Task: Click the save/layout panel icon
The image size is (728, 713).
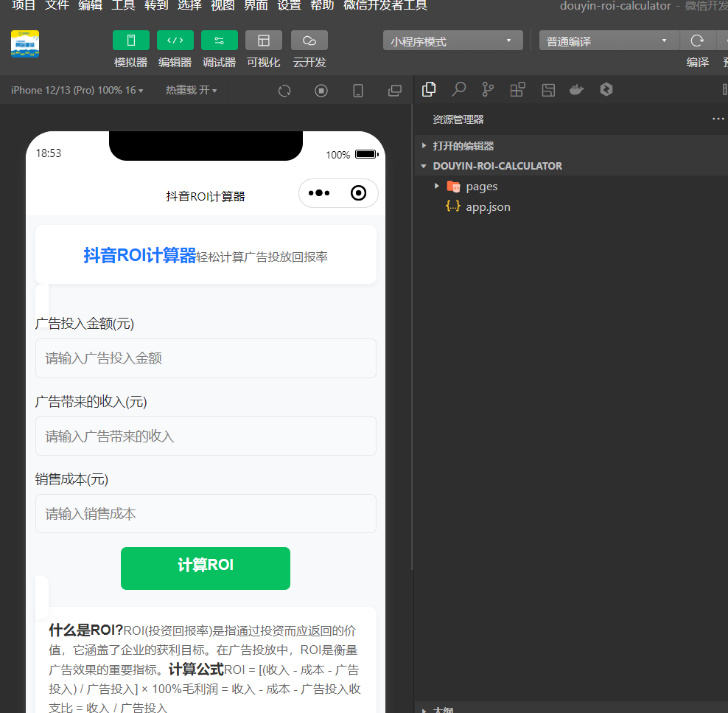Action: pyautogui.click(x=548, y=90)
